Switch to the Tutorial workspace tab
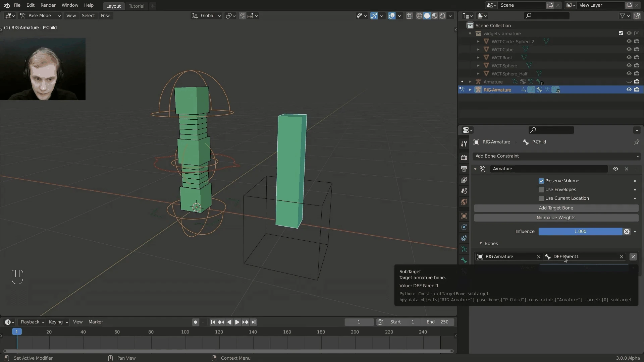 pyautogui.click(x=136, y=6)
